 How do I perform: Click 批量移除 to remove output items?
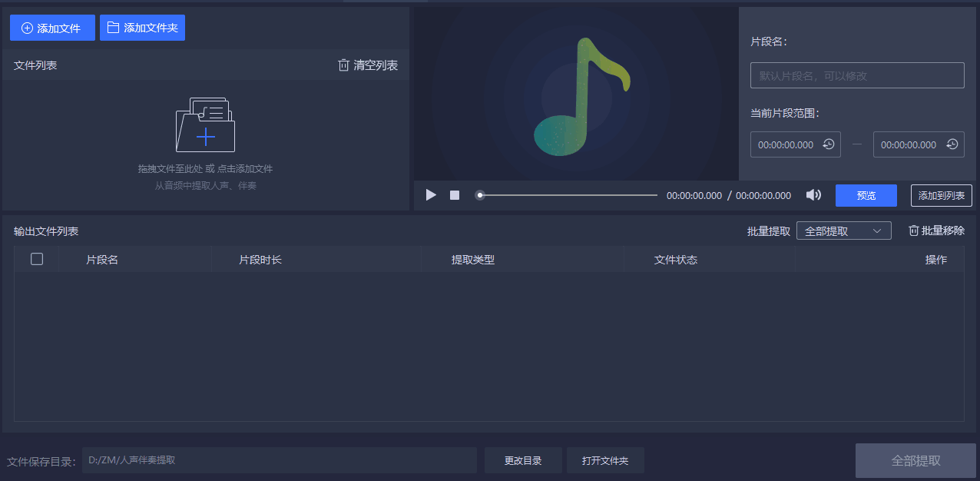936,231
